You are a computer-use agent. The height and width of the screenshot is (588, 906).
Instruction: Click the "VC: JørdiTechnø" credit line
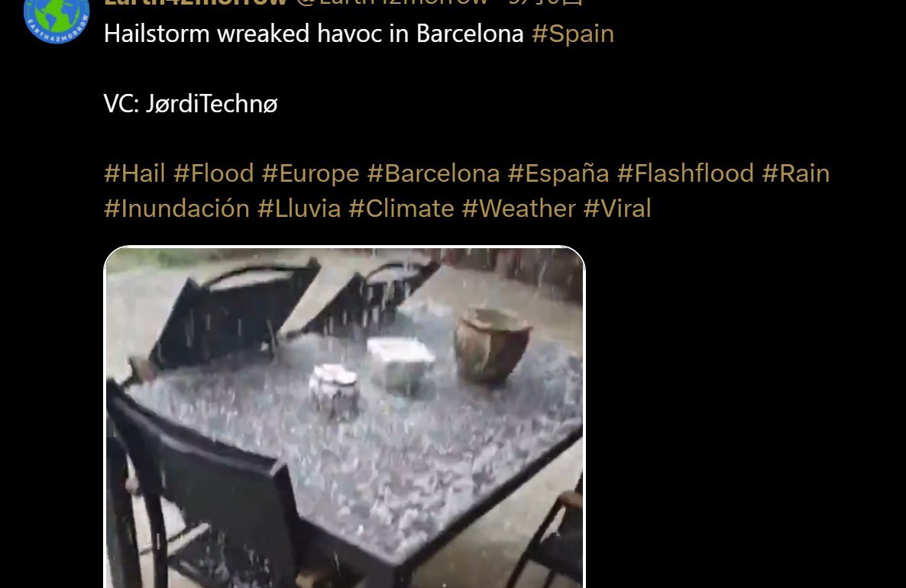(191, 104)
